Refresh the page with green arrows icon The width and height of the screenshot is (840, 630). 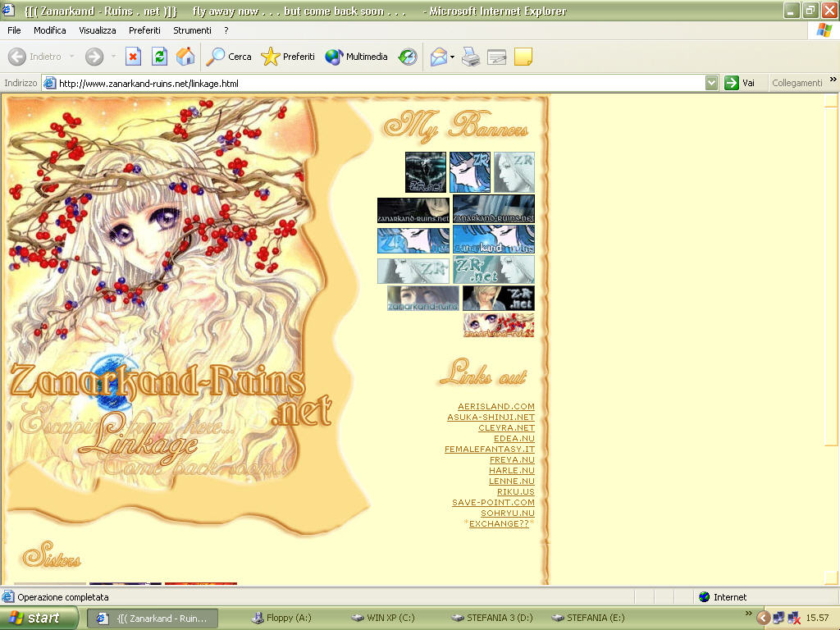click(x=159, y=57)
